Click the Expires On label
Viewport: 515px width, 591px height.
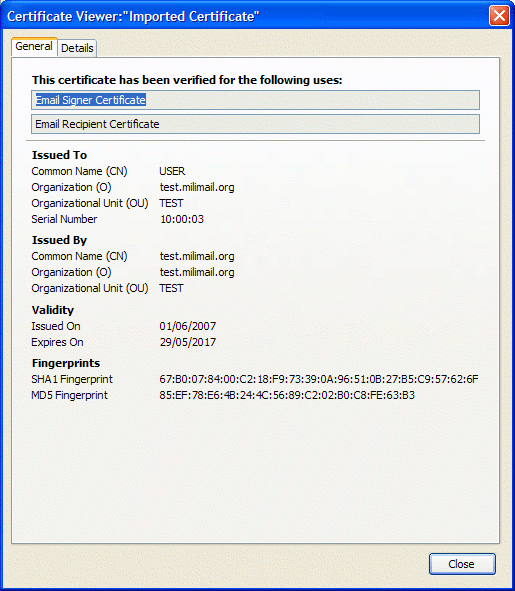[57, 342]
